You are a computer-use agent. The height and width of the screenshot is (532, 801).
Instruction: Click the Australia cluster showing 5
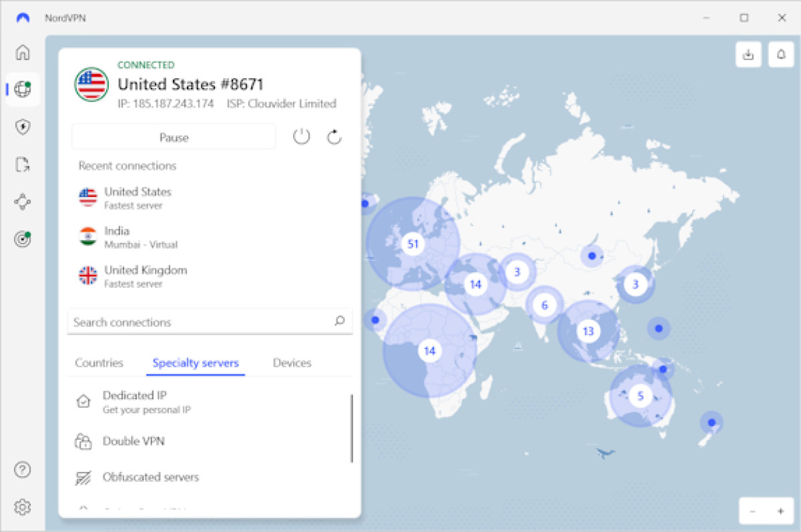[640, 396]
